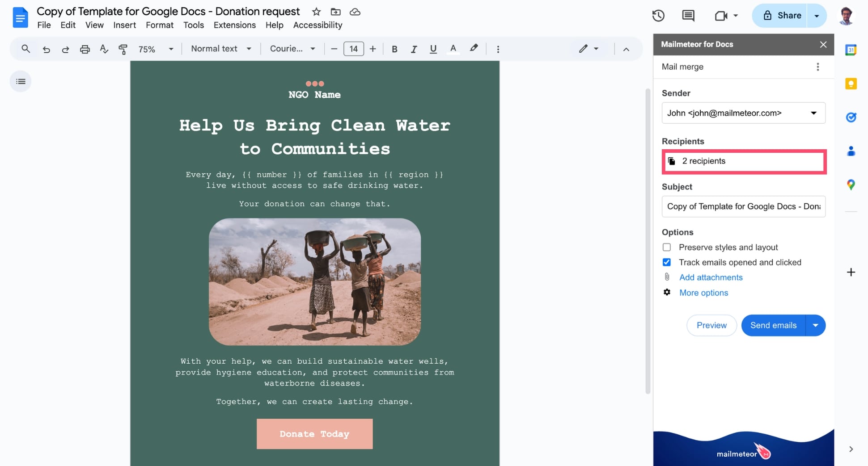The height and width of the screenshot is (466, 868).
Task: Open Spelling and grammar check
Action: (x=104, y=49)
